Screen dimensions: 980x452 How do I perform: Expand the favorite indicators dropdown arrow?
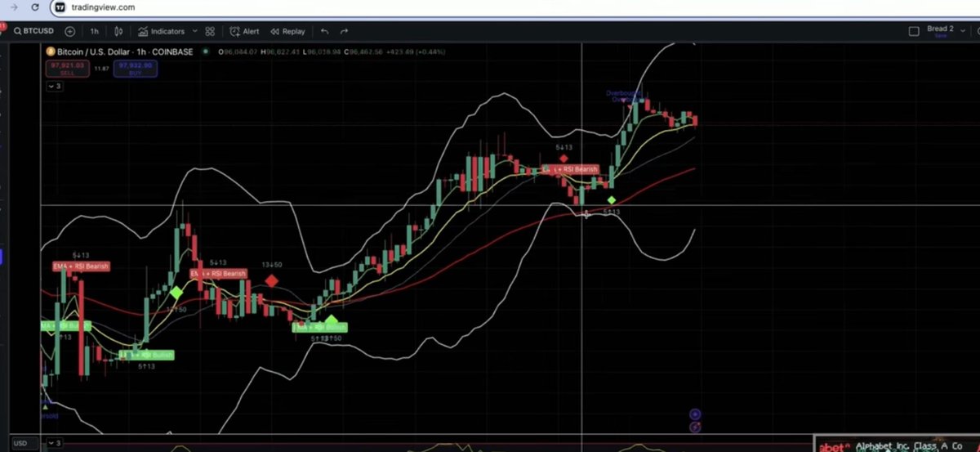point(195,31)
